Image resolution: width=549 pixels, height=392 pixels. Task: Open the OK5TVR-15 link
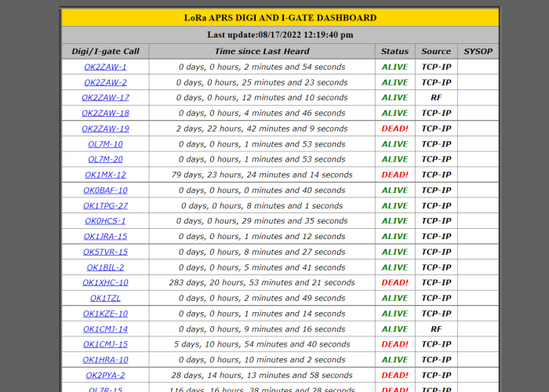coord(105,252)
